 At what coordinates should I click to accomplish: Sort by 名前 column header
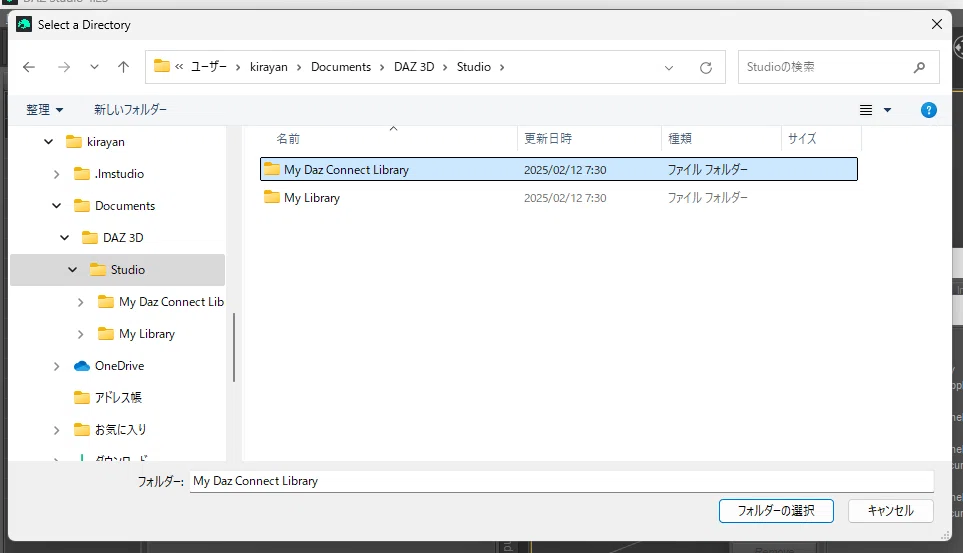click(x=288, y=139)
